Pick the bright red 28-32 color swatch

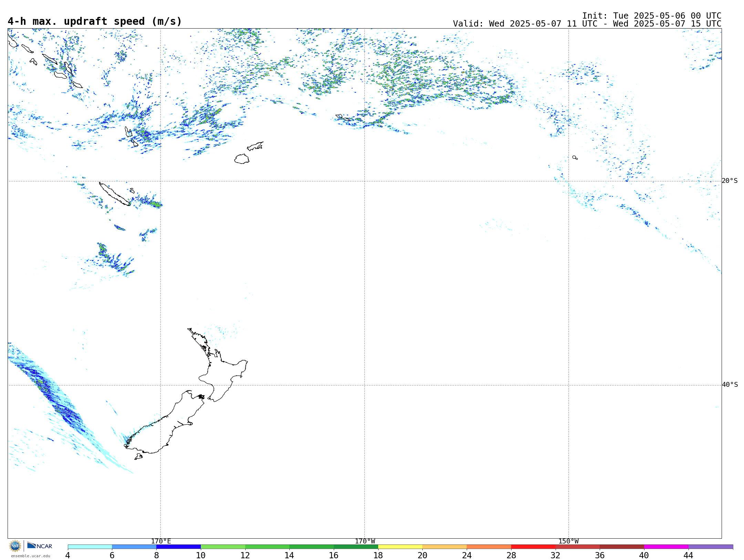tap(533, 547)
